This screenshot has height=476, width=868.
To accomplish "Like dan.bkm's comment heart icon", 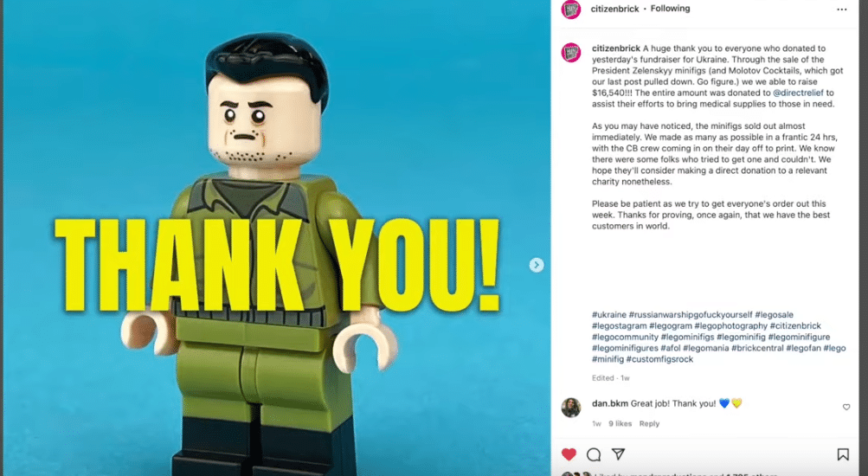I will point(846,407).
